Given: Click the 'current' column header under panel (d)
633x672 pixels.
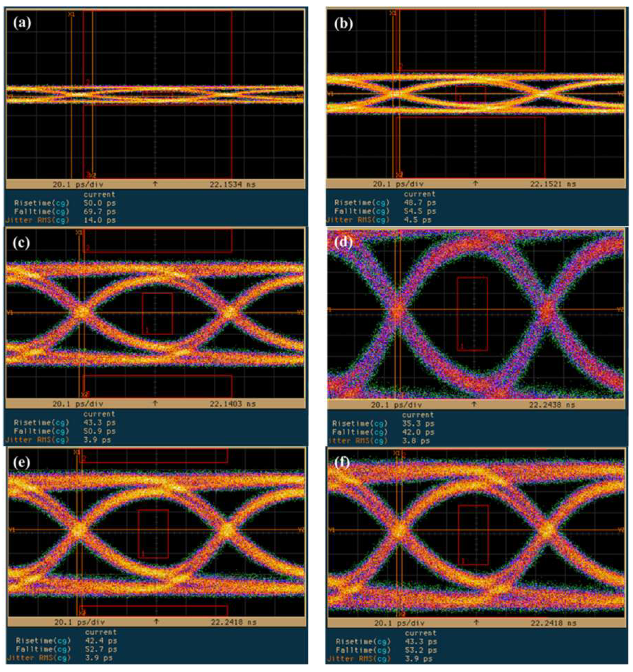Looking at the screenshot, I should pyautogui.click(x=418, y=415).
